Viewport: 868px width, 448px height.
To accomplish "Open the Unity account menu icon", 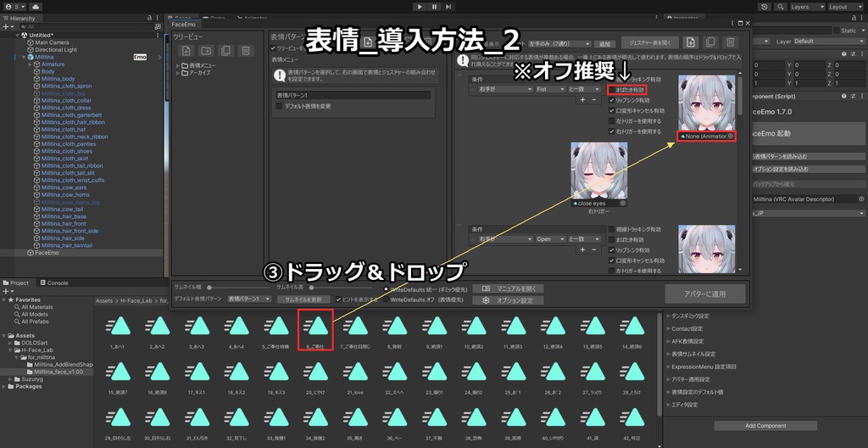I will 15,7.
